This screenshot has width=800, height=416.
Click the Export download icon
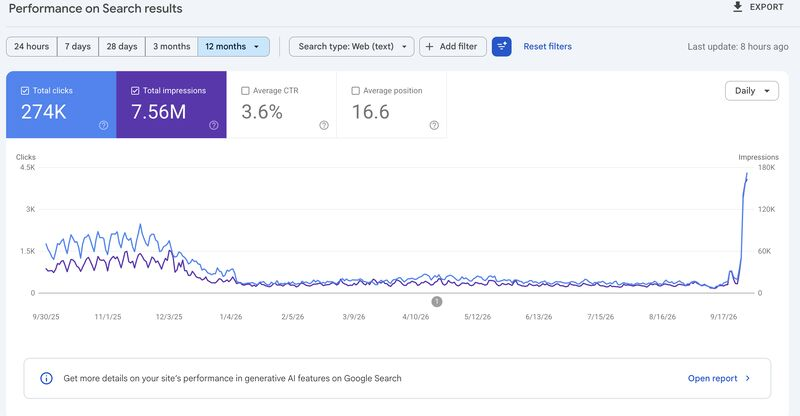pos(737,7)
